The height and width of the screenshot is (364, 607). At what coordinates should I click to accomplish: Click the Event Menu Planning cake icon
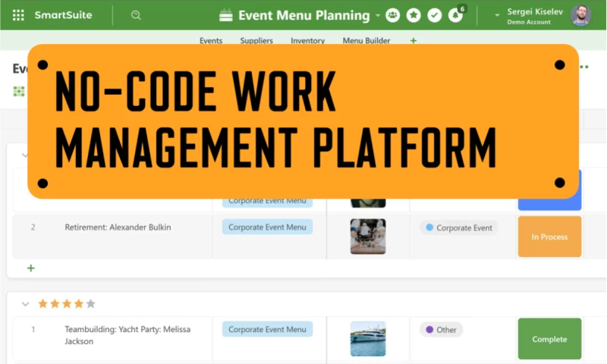point(226,15)
